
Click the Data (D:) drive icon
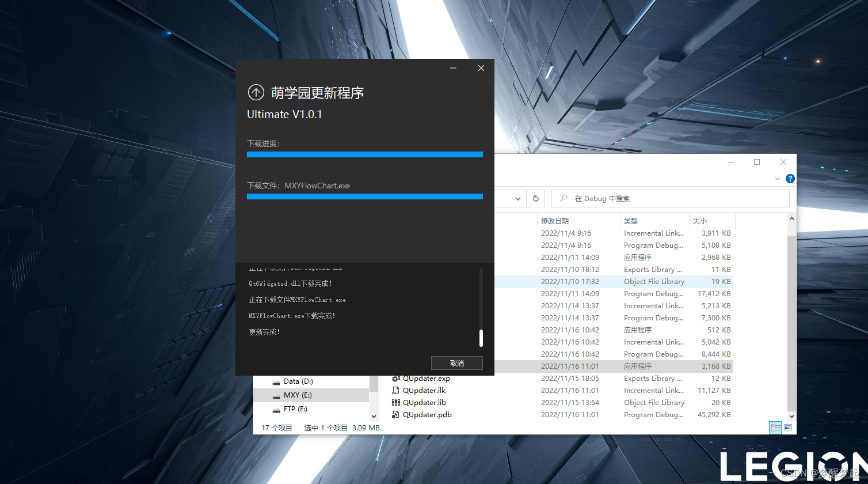[276, 381]
